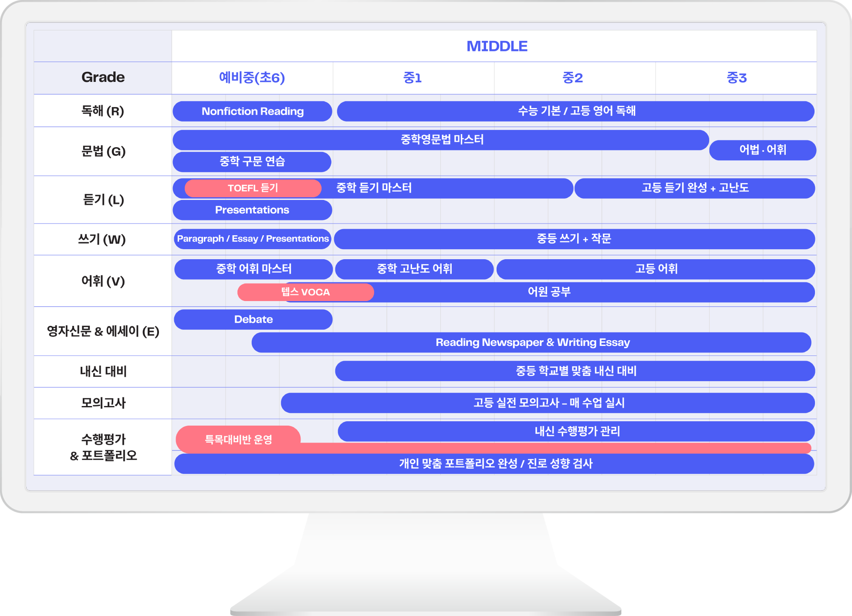852x616 pixels.
Task: Click the Nonfiction Reading bar
Action: (x=252, y=112)
